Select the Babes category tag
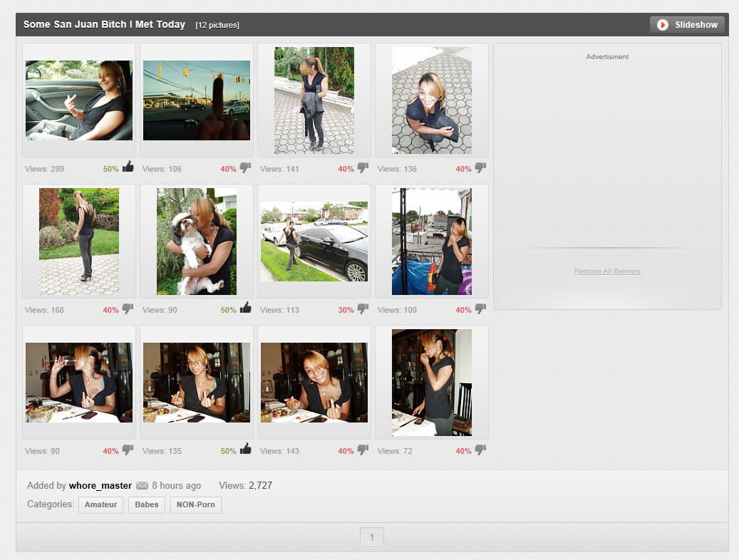The image size is (739, 560). click(x=147, y=505)
